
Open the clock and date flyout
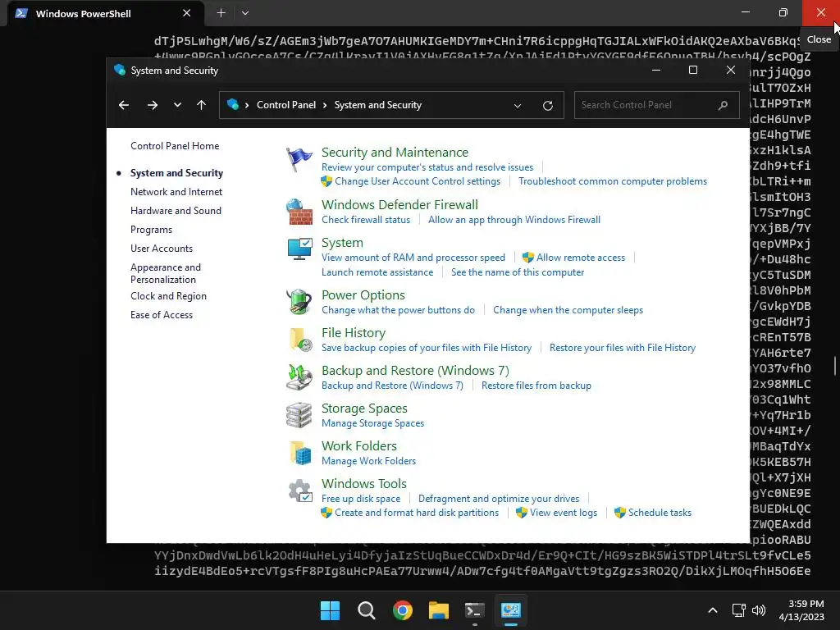tap(801, 610)
